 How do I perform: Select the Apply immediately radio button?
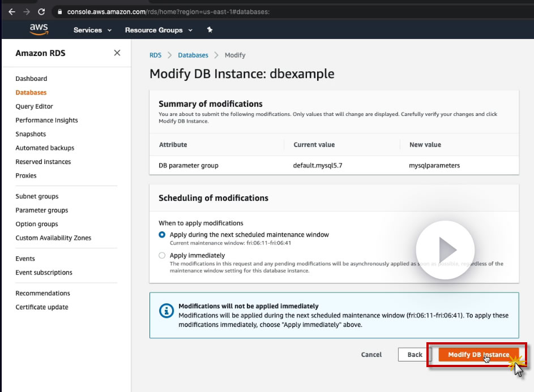pos(163,256)
